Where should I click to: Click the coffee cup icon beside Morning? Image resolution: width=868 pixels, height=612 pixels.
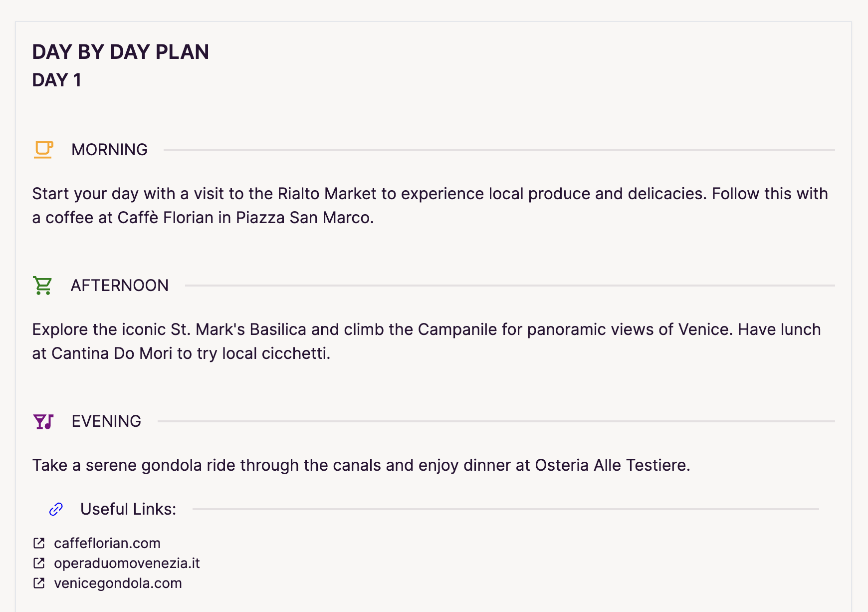tap(43, 149)
